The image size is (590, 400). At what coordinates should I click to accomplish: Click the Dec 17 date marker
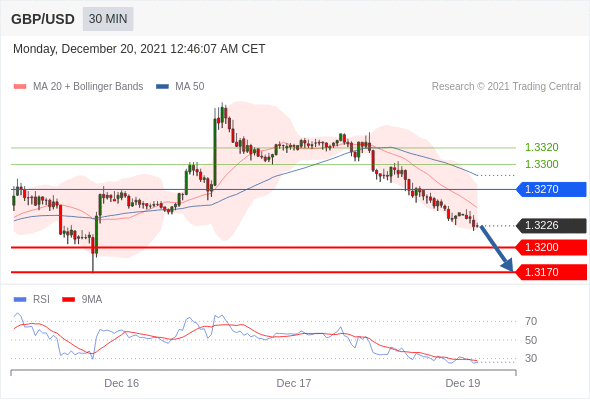[293, 383]
